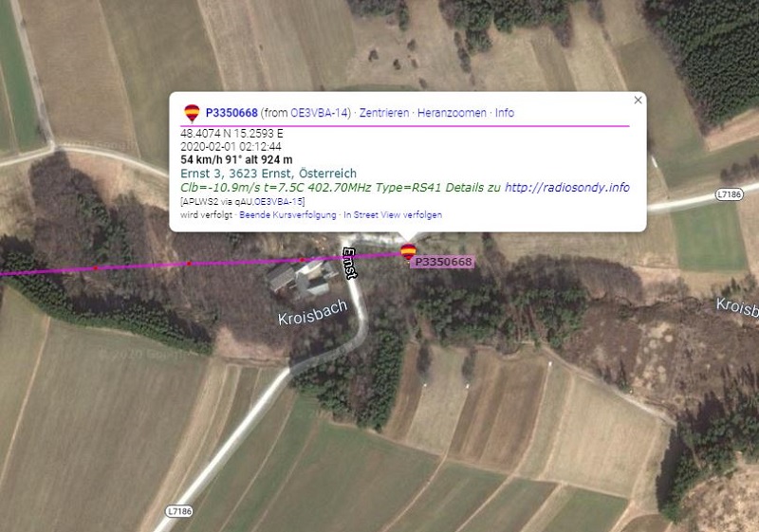This screenshot has width=759, height=532.
Task: Open address Ernst 3, 3623 Ernst link
Action: click(268, 174)
